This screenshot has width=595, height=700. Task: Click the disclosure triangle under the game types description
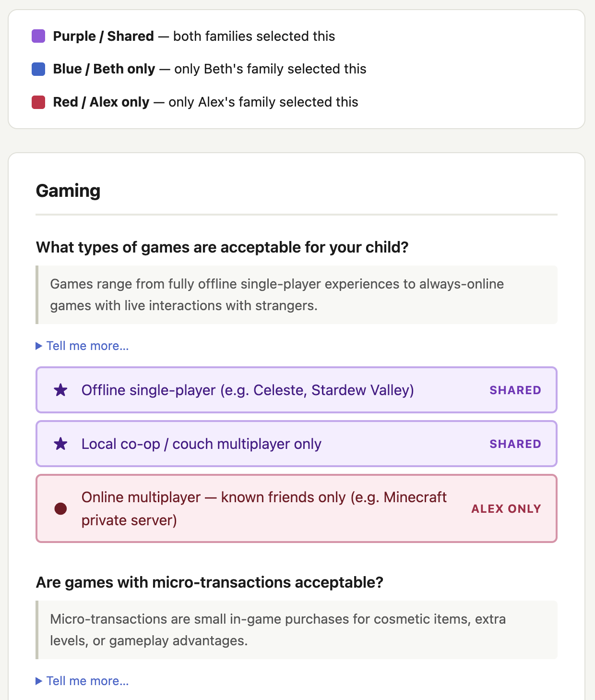(x=39, y=346)
